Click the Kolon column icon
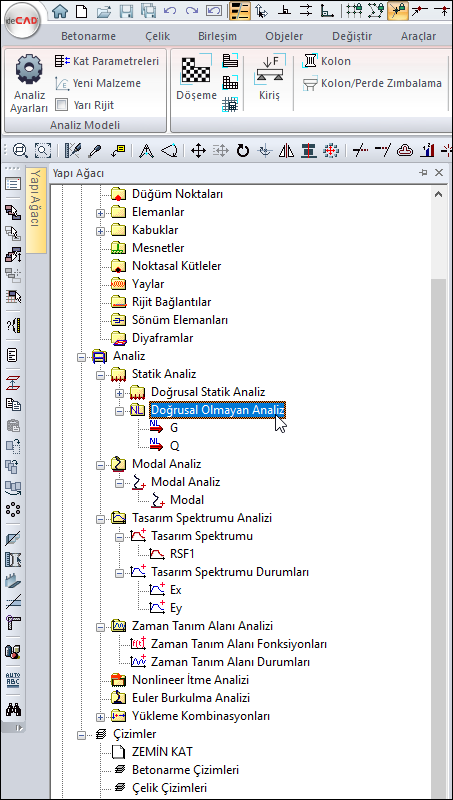The image size is (453, 800). 310,61
